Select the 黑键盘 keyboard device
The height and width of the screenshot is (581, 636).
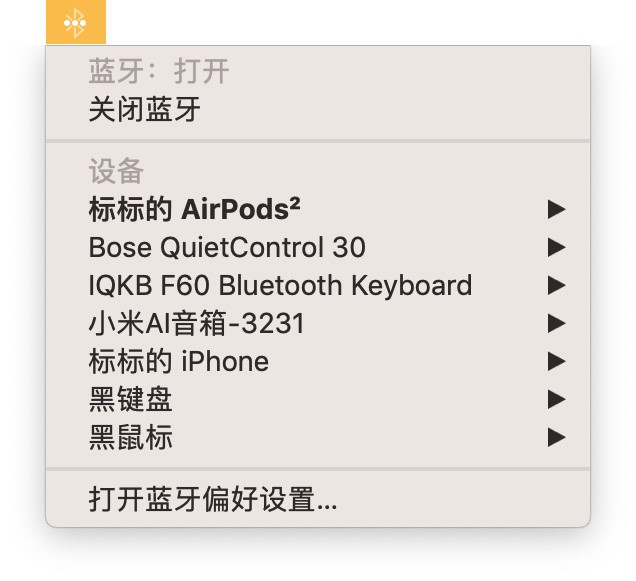coord(318,399)
